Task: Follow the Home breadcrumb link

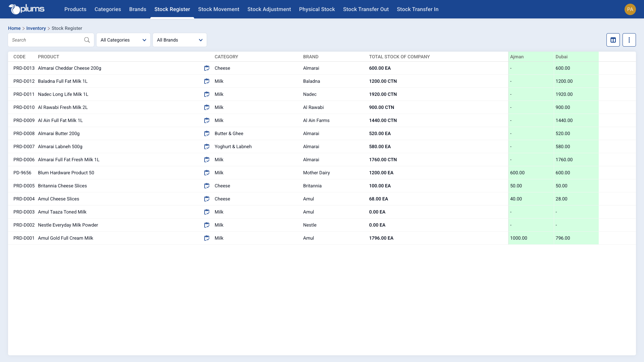Action: coord(14,28)
